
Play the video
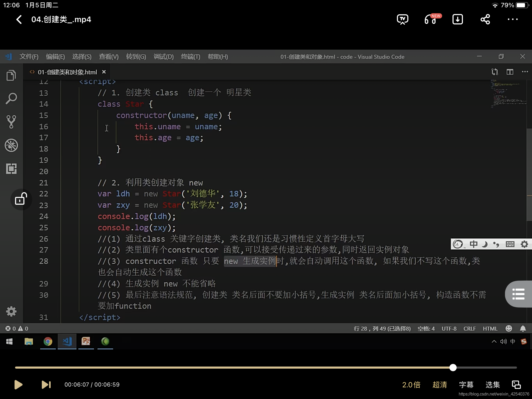[x=18, y=384]
